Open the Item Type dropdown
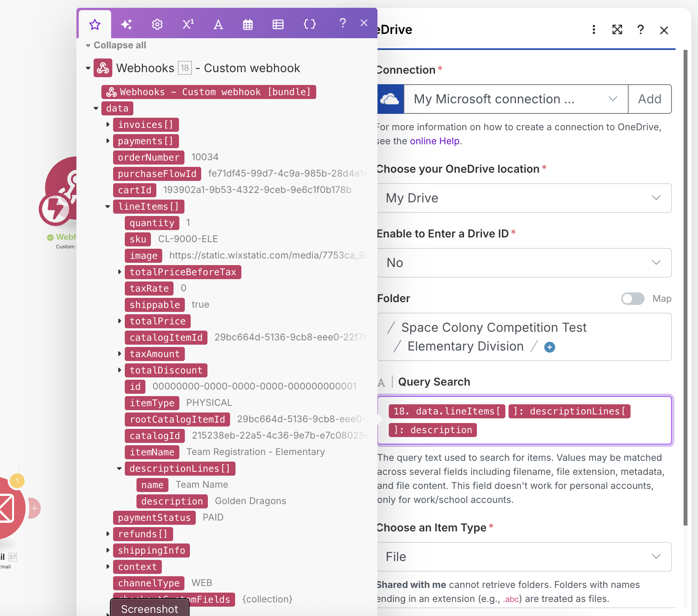Image resolution: width=698 pixels, height=616 pixels. coord(524,557)
